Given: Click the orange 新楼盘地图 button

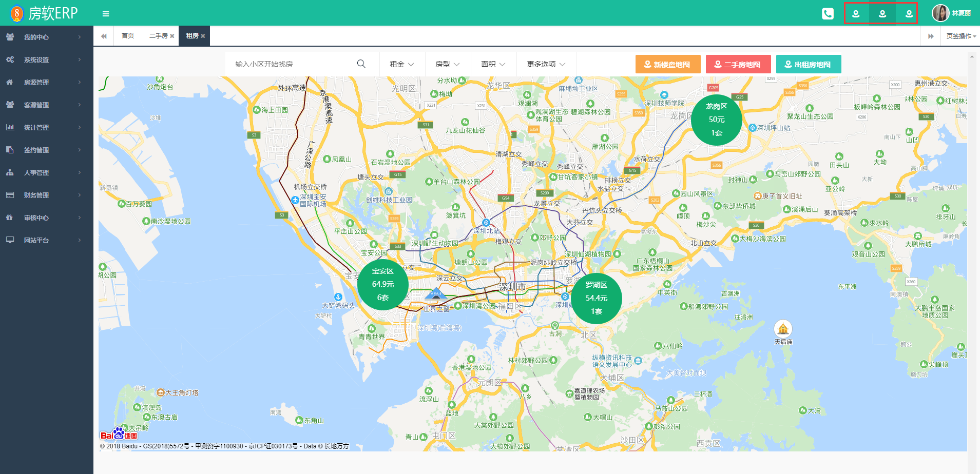Looking at the screenshot, I should tap(668, 64).
